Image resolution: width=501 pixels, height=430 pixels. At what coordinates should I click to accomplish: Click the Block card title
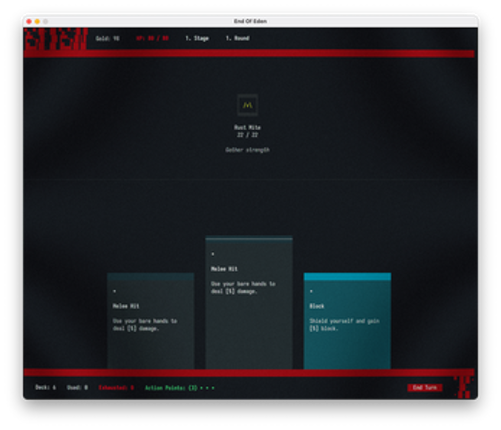317,306
